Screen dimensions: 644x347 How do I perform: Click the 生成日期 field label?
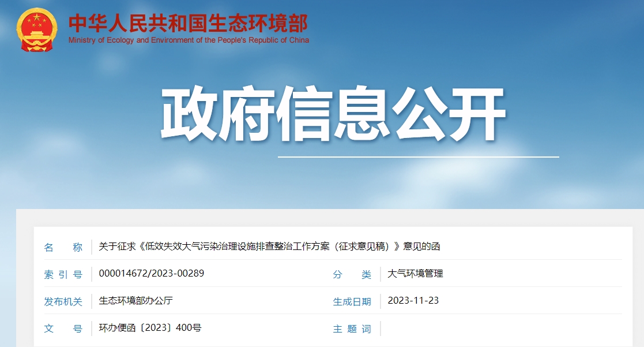353,301
